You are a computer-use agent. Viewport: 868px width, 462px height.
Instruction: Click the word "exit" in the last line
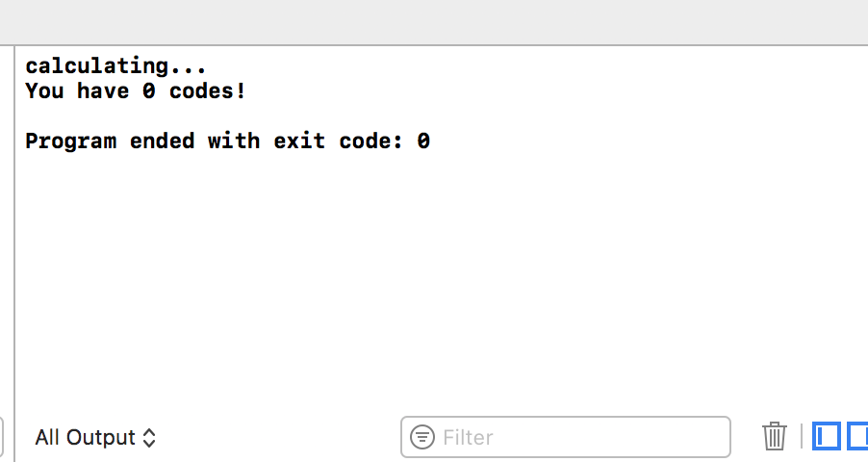tap(299, 141)
